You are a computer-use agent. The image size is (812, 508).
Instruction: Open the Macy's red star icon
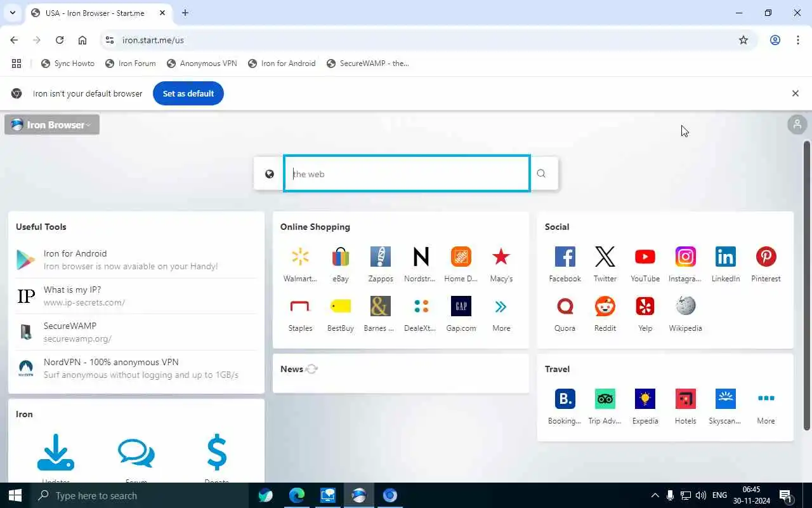pos(501,257)
